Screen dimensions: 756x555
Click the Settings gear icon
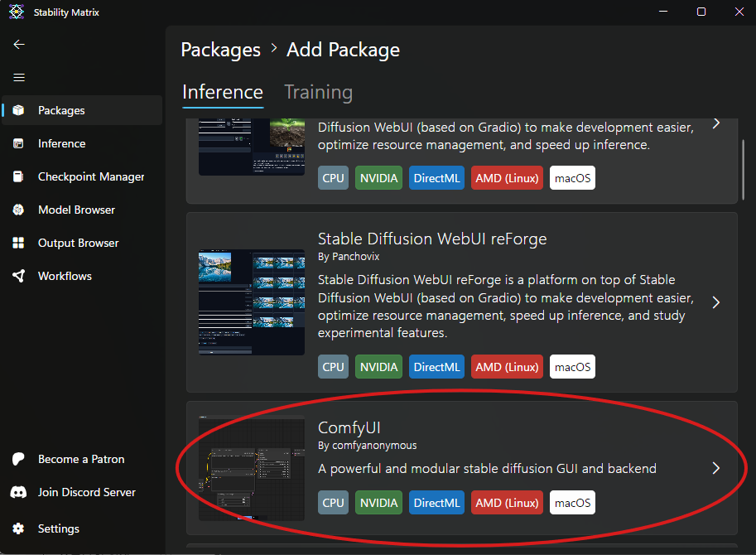click(x=18, y=528)
